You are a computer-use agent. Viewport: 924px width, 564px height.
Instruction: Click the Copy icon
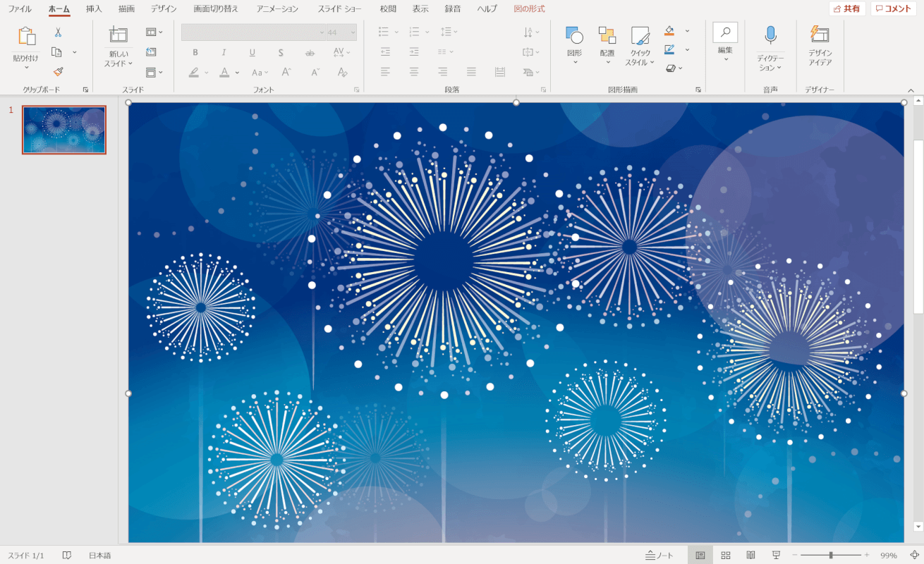coord(57,52)
